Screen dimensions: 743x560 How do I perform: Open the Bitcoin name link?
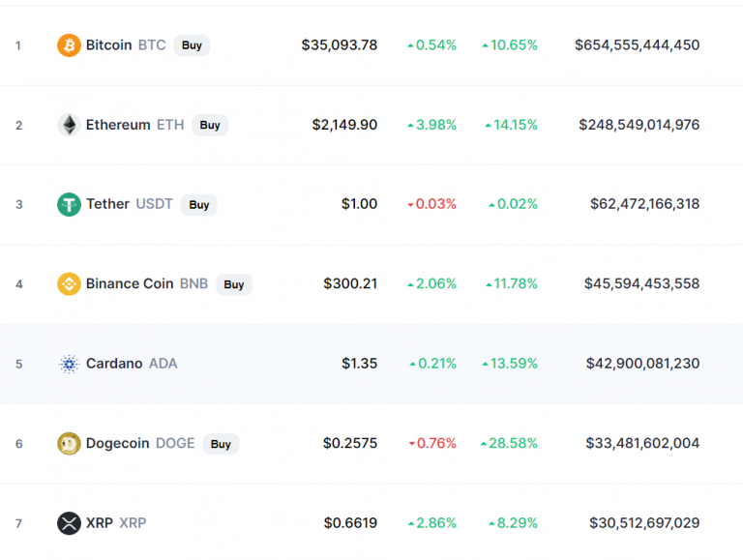click(108, 45)
